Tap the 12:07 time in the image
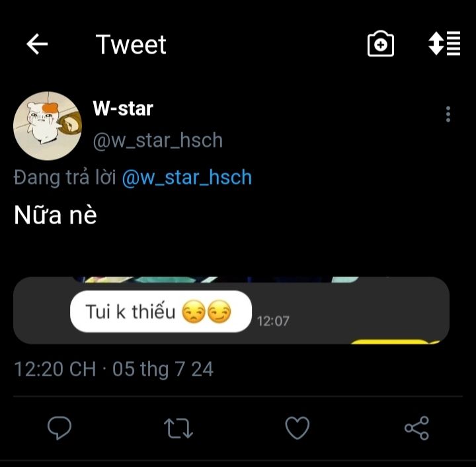Screen dimensions: 476x467 click(x=273, y=321)
